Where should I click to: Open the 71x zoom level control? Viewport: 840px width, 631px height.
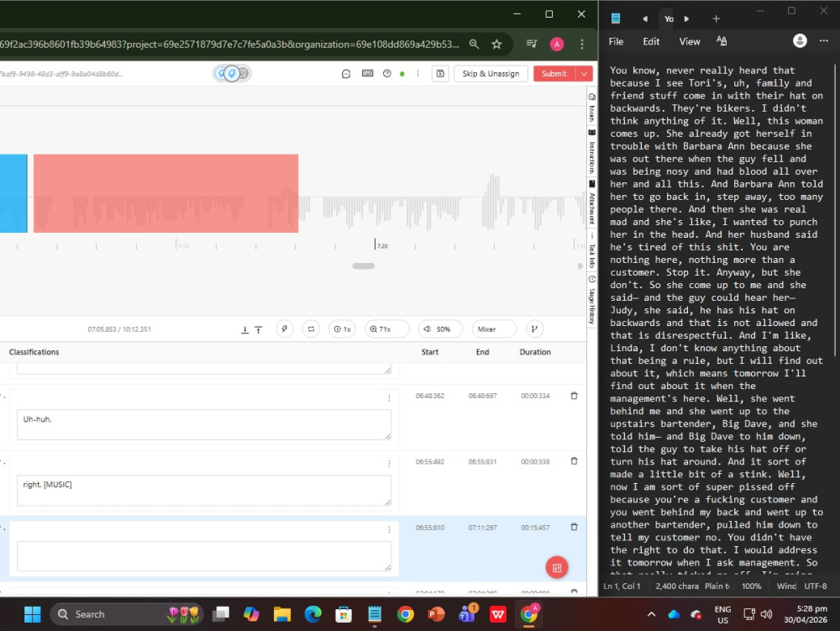coord(386,329)
